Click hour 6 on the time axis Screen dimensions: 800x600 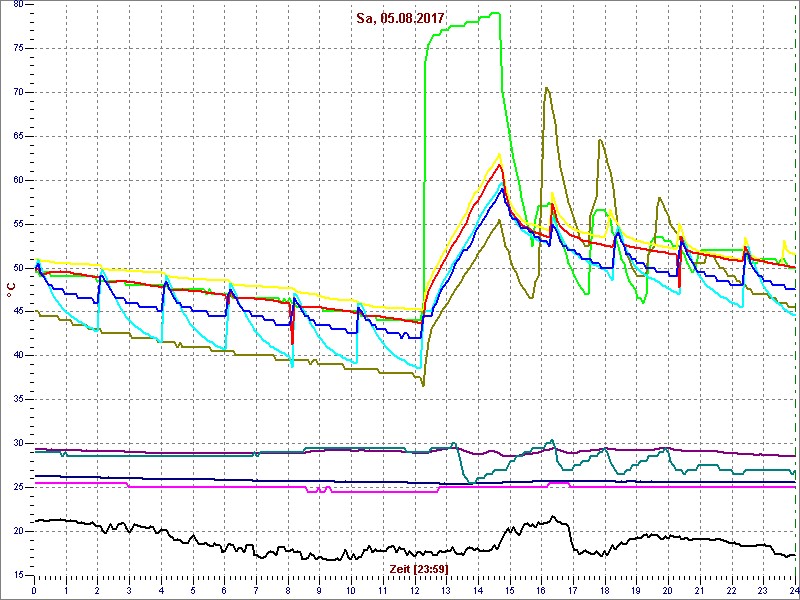coord(224,590)
